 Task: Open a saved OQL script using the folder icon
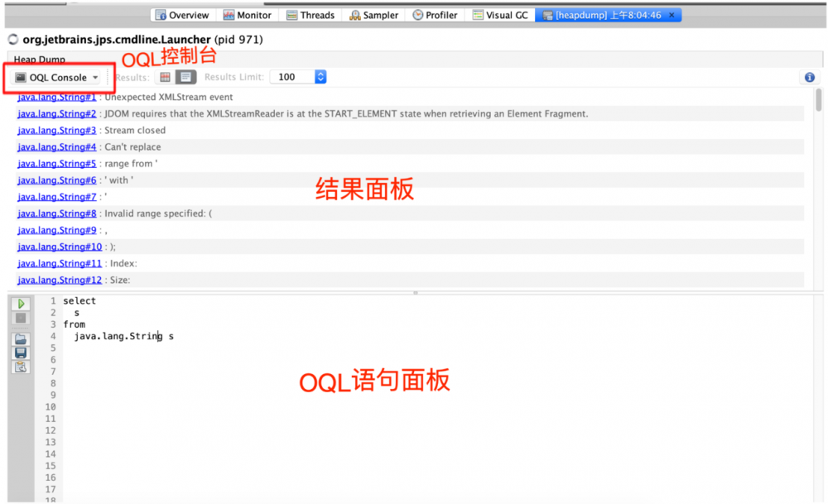21,339
